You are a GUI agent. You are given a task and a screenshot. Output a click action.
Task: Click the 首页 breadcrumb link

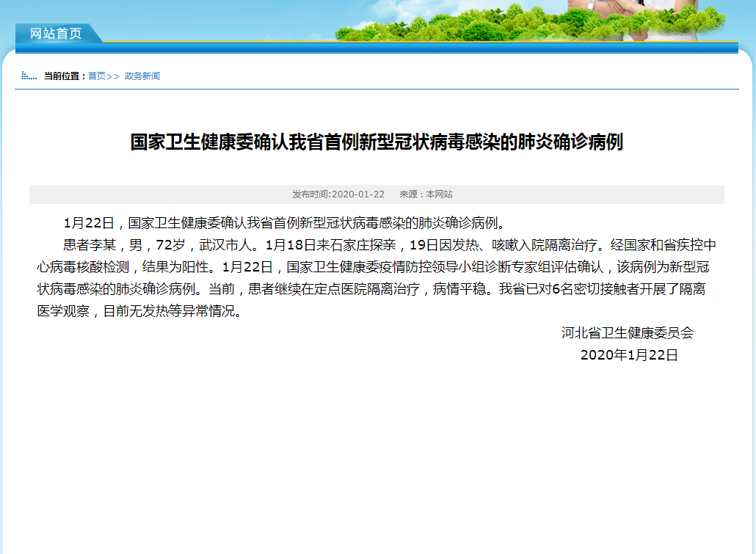[97, 76]
